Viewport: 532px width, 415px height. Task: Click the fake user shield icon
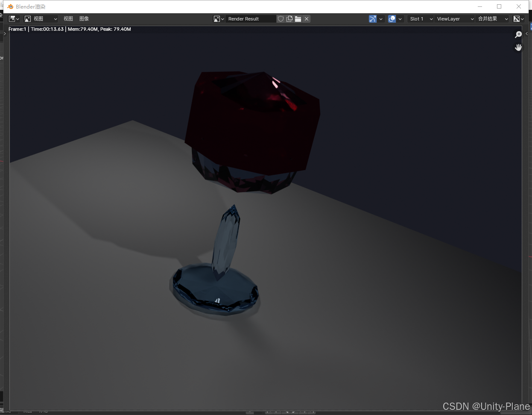[281, 19]
